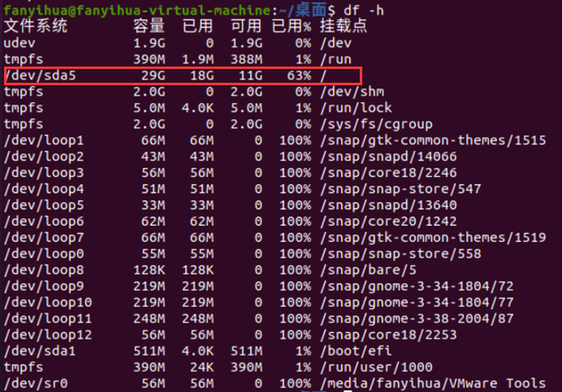Click the '容量' column header
Screen dimensions: 562x392
(149, 26)
